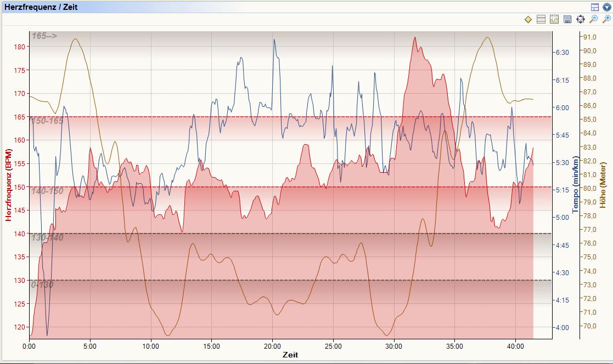Click the 35:00 time axis tick
This screenshot has width=613, height=364.
tap(455, 346)
